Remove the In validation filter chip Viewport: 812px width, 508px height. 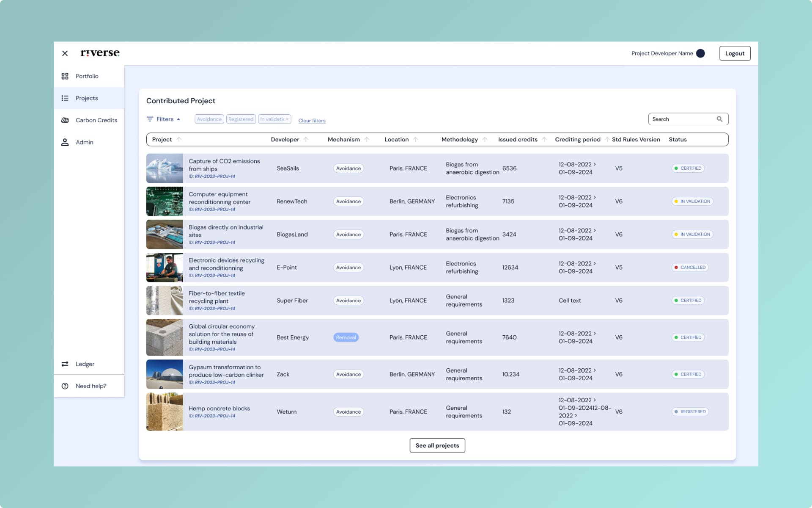tap(287, 119)
